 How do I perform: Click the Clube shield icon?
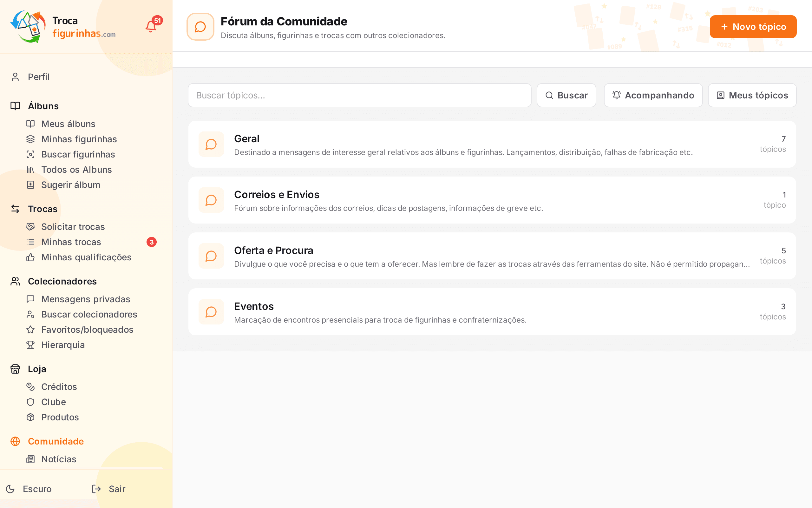pyautogui.click(x=30, y=402)
